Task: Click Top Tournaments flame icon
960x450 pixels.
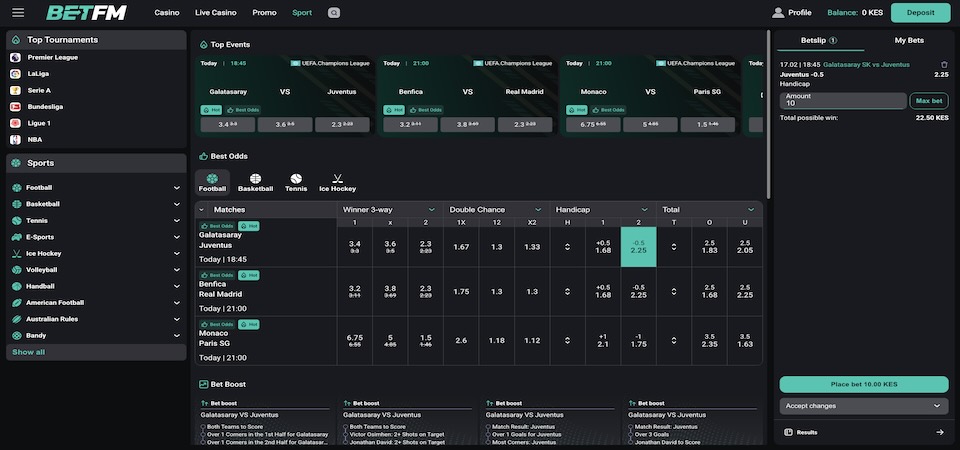Action: click(x=16, y=40)
